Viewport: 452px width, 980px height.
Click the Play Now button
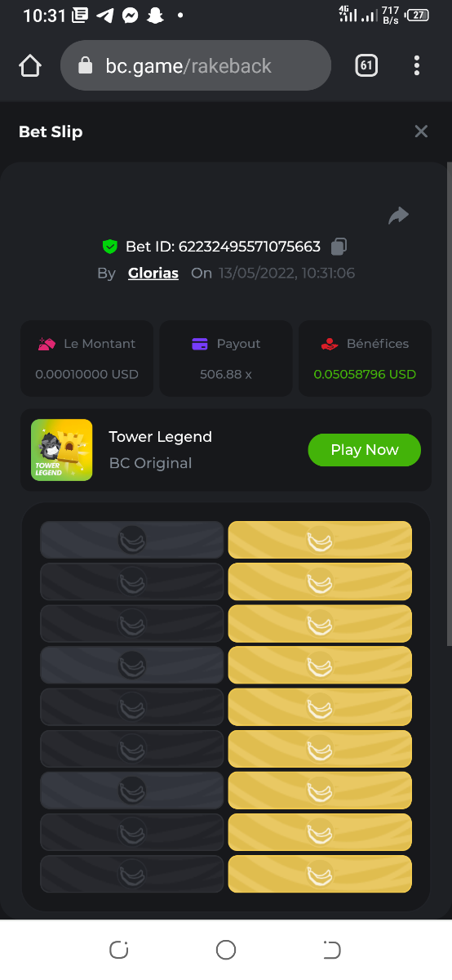point(365,450)
